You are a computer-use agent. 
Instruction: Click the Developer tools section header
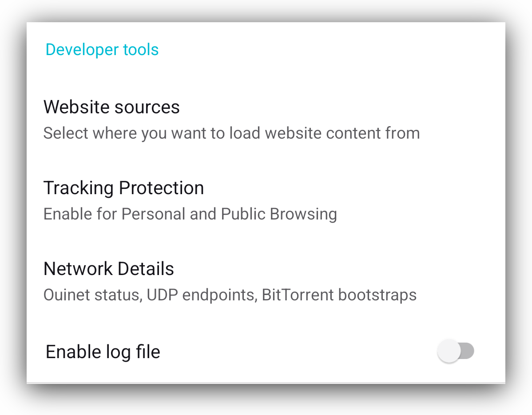coord(102,49)
